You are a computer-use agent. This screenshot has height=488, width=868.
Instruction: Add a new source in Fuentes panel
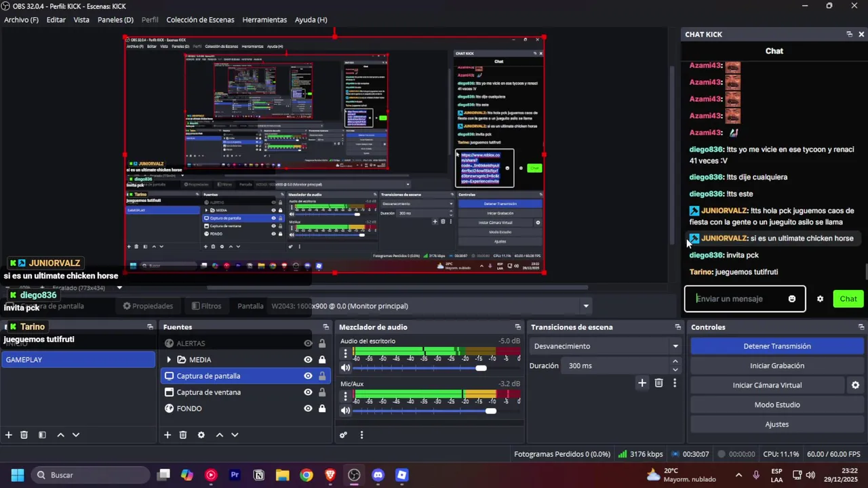[x=167, y=435]
